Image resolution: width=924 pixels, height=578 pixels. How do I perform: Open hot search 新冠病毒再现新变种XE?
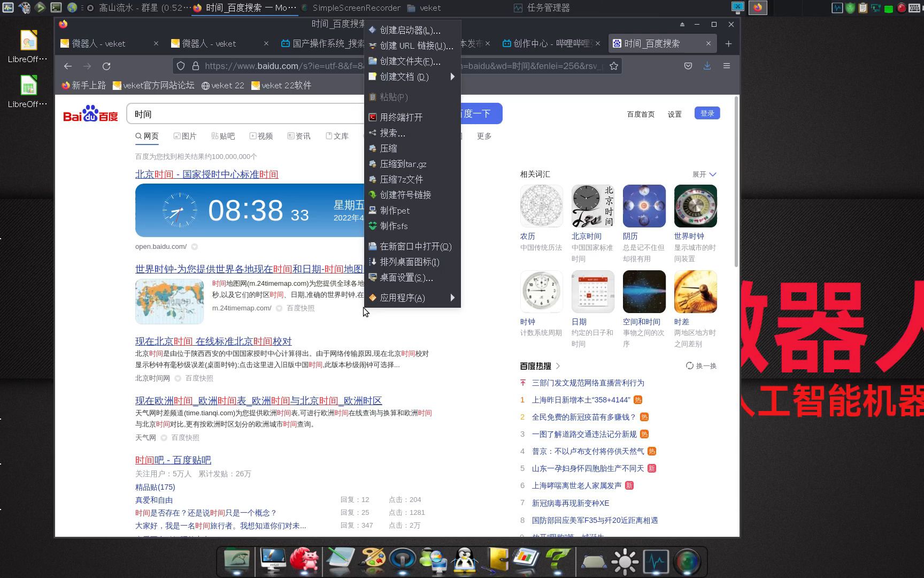[570, 503]
